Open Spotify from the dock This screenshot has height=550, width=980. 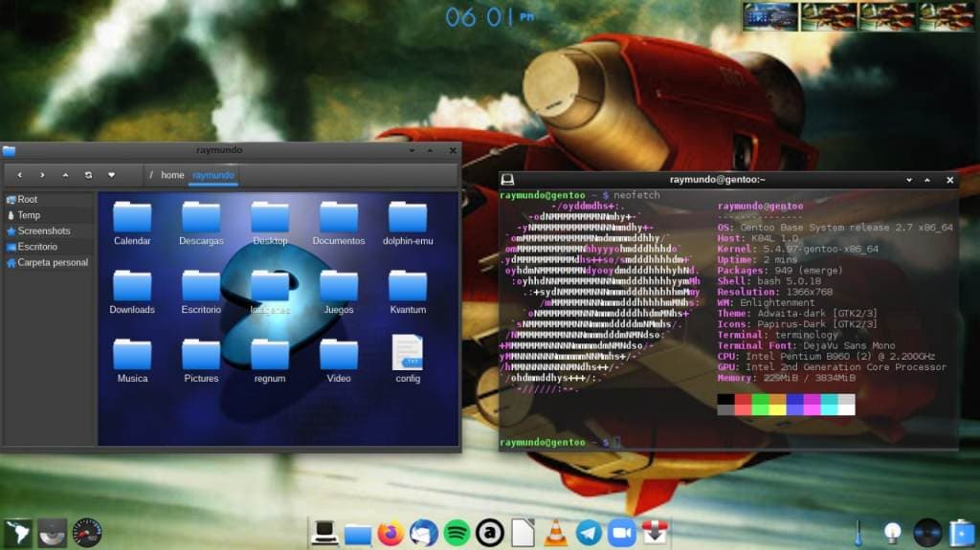[x=457, y=533]
